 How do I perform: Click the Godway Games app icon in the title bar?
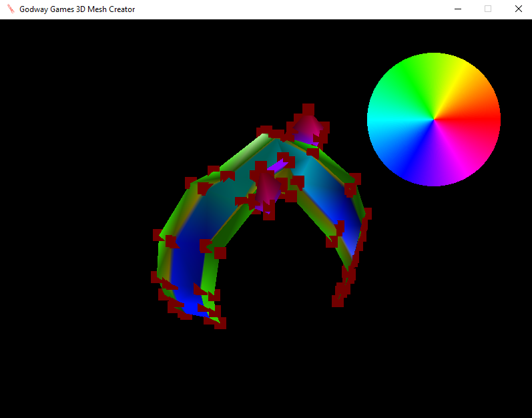11,9
